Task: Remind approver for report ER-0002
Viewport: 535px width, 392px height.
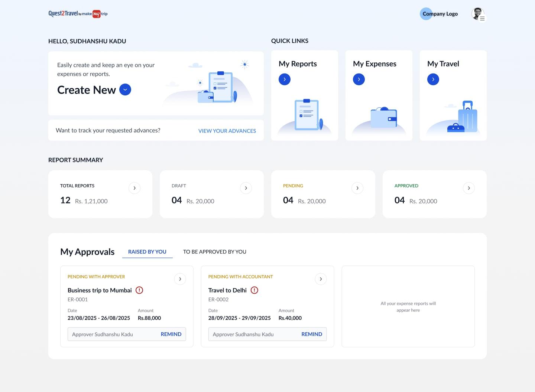Action: pyautogui.click(x=312, y=334)
